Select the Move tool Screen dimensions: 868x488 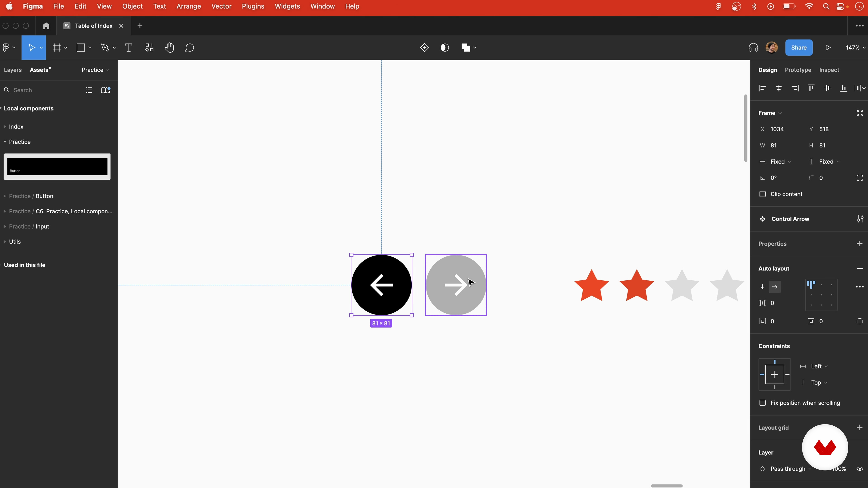pos(32,47)
